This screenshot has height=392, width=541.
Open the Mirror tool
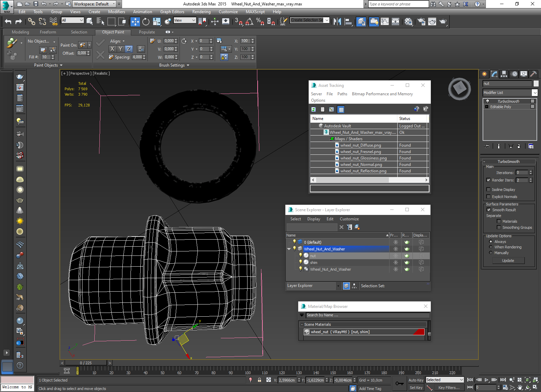[337, 22]
